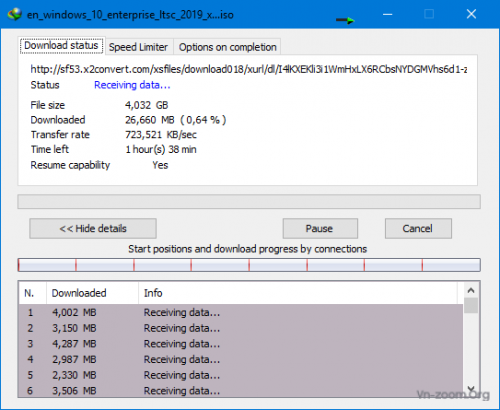Viewport: 500px width, 410px height.
Task: Click the main download progress bar
Action: tap(249, 202)
